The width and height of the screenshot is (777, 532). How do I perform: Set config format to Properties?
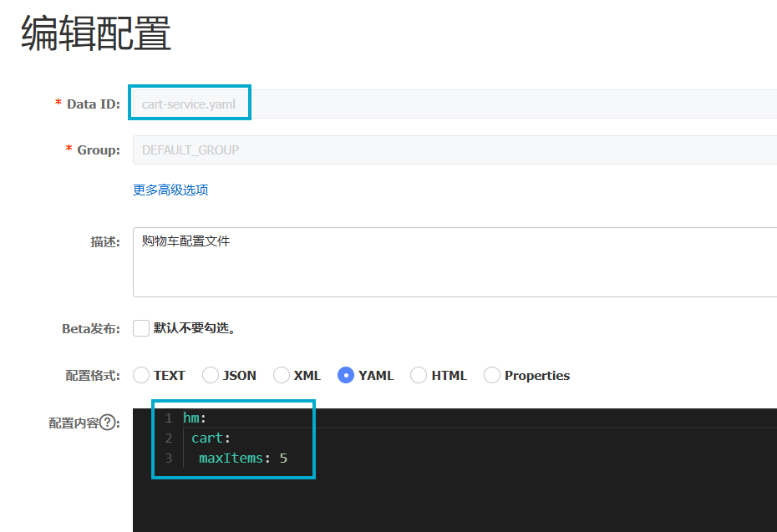[491, 375]
